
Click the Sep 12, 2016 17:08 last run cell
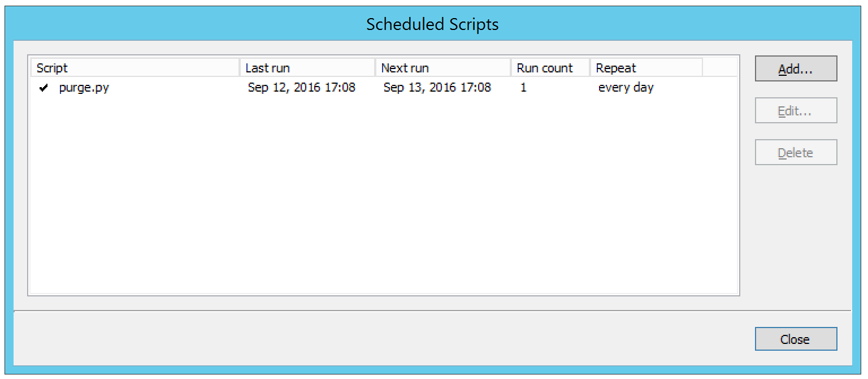coord(302,88)
